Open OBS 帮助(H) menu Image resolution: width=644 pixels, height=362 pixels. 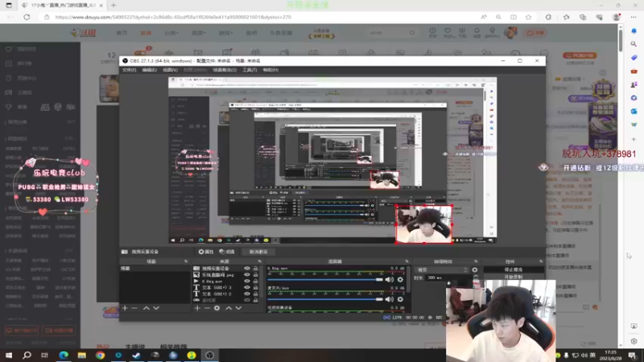click(x=270, y=70)
